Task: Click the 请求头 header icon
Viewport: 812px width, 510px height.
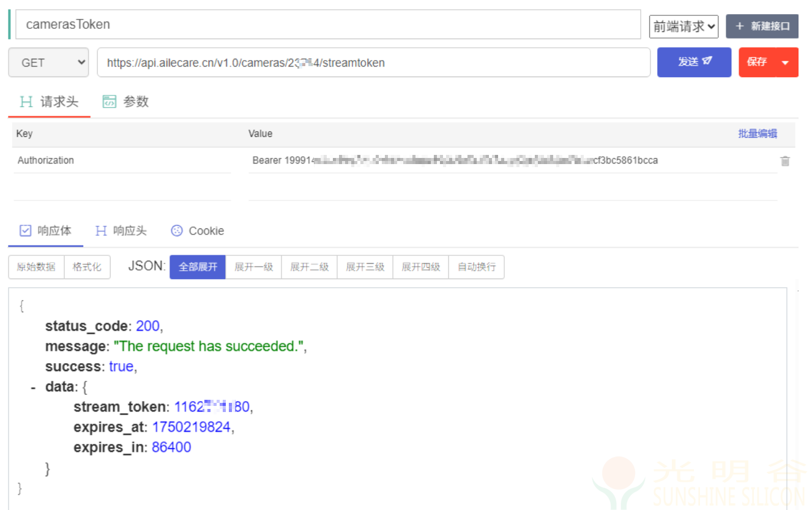Action: [26, 102]
